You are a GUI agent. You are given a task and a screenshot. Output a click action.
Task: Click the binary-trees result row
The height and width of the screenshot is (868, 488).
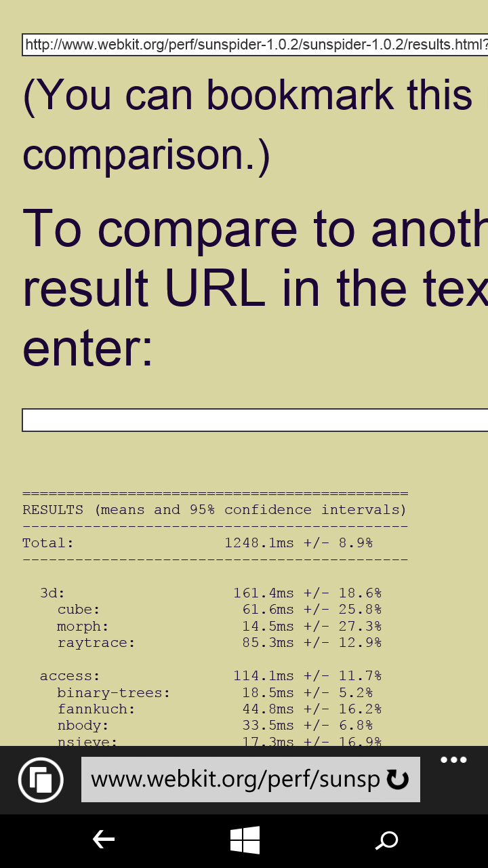click(x=215, y=693)
